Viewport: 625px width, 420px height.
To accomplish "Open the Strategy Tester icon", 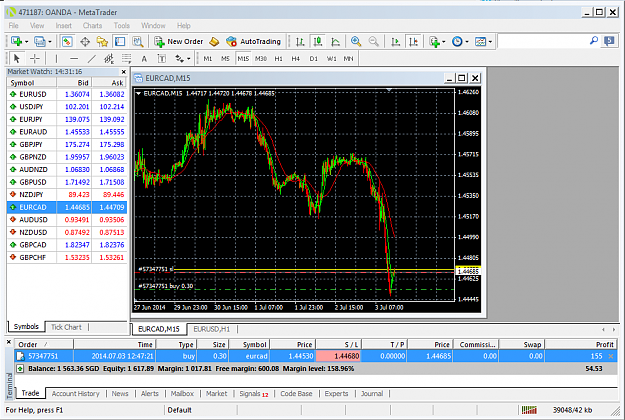I will [138, 41].
